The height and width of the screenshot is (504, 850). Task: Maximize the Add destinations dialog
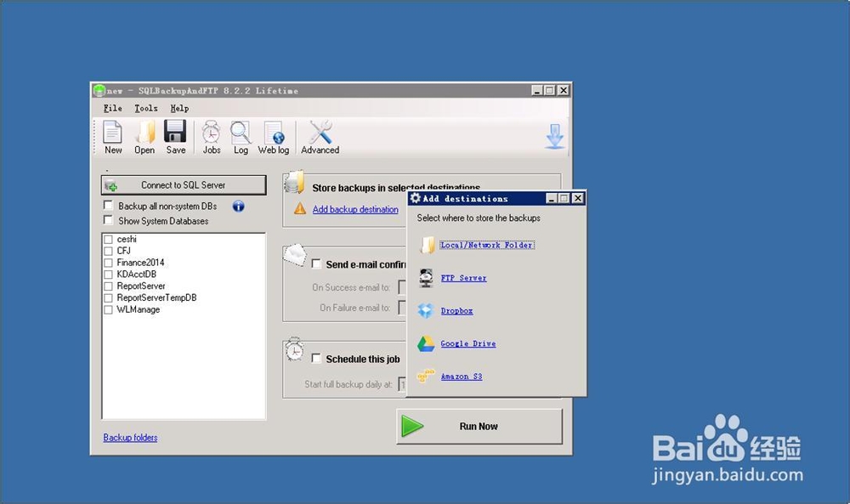point(564,198)
